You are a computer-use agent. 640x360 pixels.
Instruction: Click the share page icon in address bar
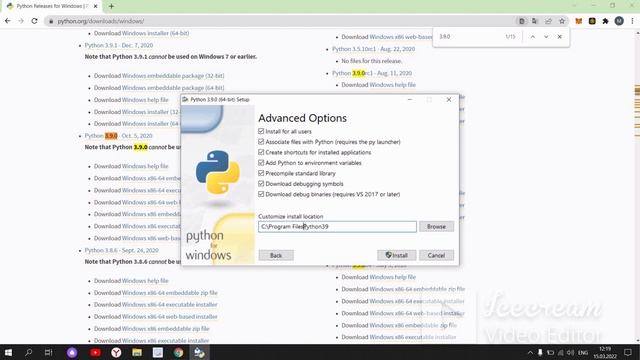[548, 21]
